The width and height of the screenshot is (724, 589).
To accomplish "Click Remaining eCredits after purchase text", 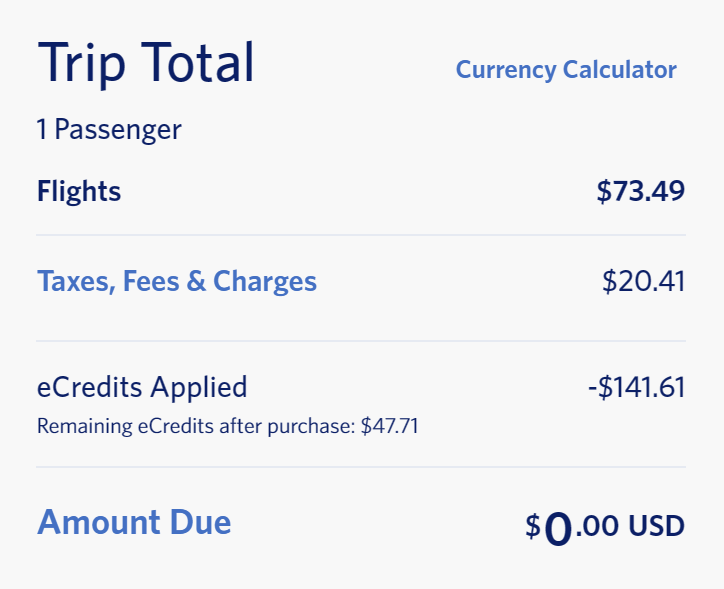I will pos(196,426).
